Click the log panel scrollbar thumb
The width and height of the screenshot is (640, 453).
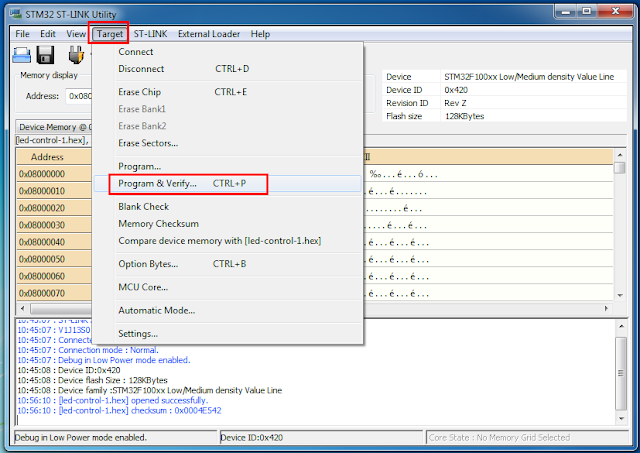(x=621, y=373)
